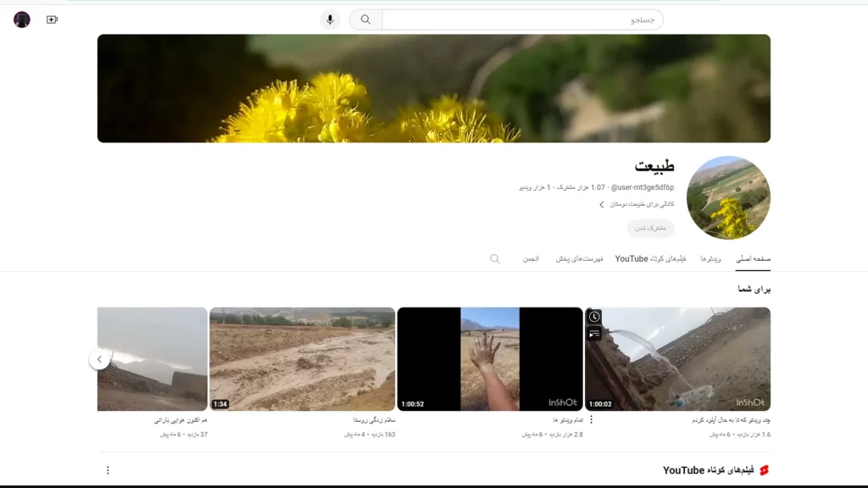Open the video title چند ویدئو که تا به حال آپلود کردم

731,420
